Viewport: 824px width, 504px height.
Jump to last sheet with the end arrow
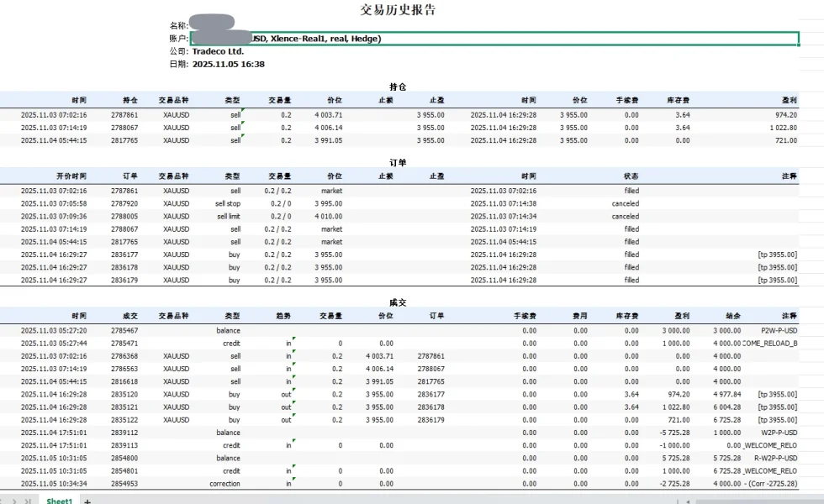point(29,501)
